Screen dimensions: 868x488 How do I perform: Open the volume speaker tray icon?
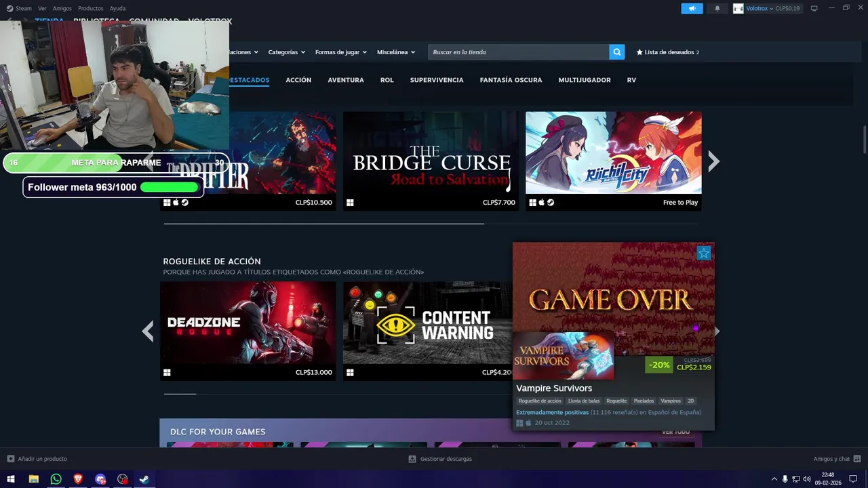[807, 479]
